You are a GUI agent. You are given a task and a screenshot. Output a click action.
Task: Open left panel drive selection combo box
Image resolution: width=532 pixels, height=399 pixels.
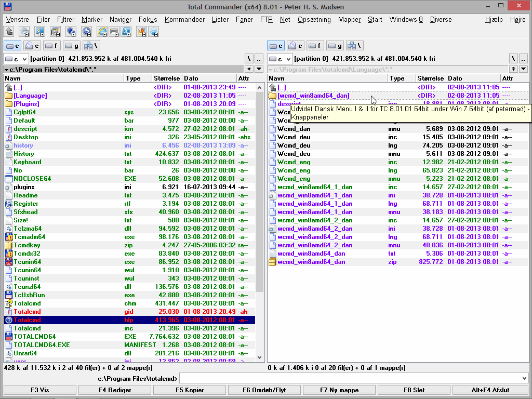click(x=16, y=59)
